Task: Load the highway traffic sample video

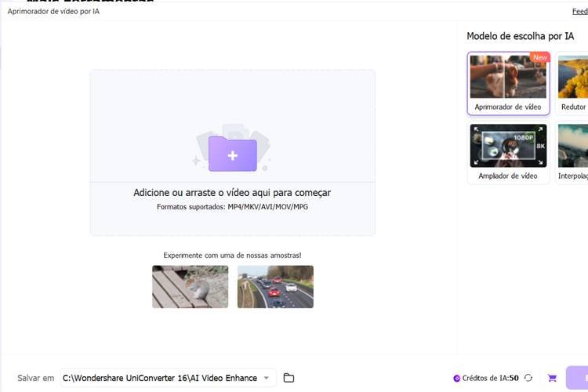Action: click(x=275, y=287)
